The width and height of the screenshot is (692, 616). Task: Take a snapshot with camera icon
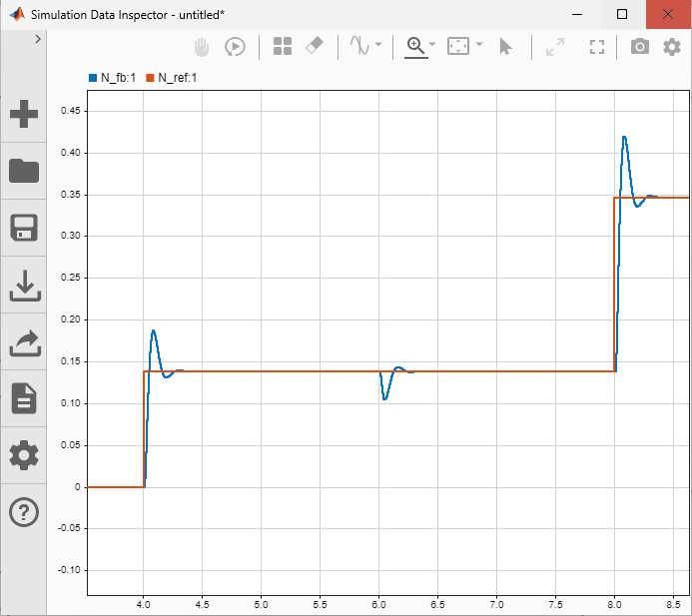tap(640, 46)
